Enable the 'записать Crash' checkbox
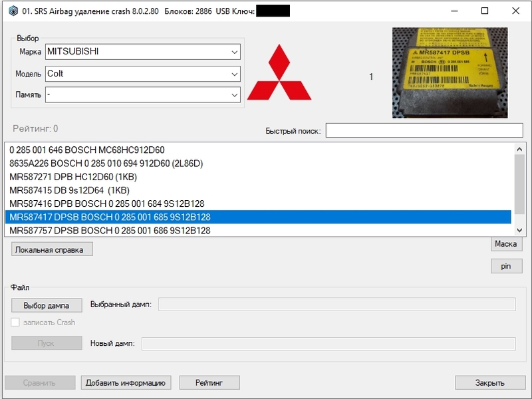This screenshot has height=399, width=532. tap(15, 323)
